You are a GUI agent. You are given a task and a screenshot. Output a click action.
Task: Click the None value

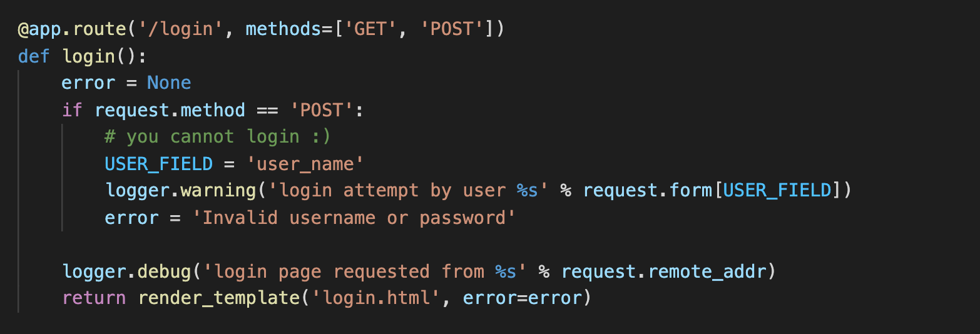pyautogui.click(x=169, y=83)
